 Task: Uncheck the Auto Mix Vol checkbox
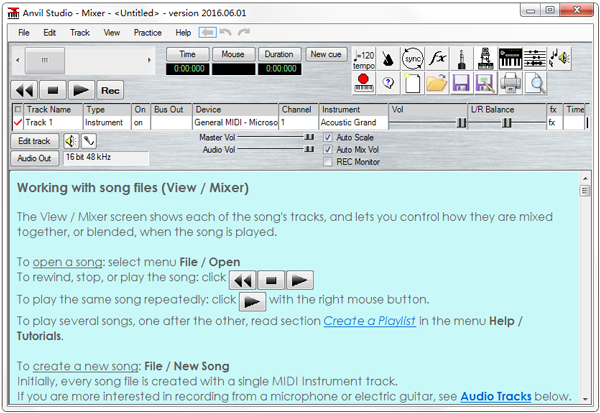point(328,150)
